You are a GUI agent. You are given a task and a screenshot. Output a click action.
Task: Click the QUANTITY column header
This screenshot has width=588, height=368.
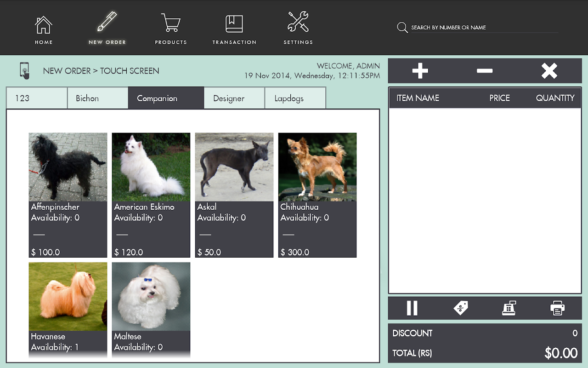tap(555, 98)
